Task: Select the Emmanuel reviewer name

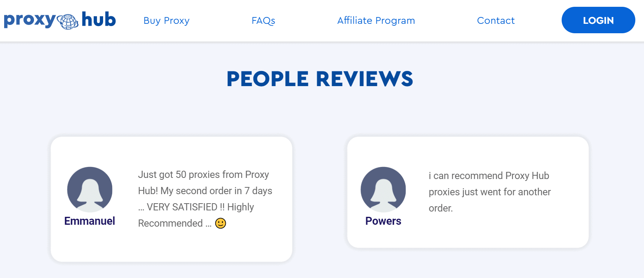Action: (90, 221)
